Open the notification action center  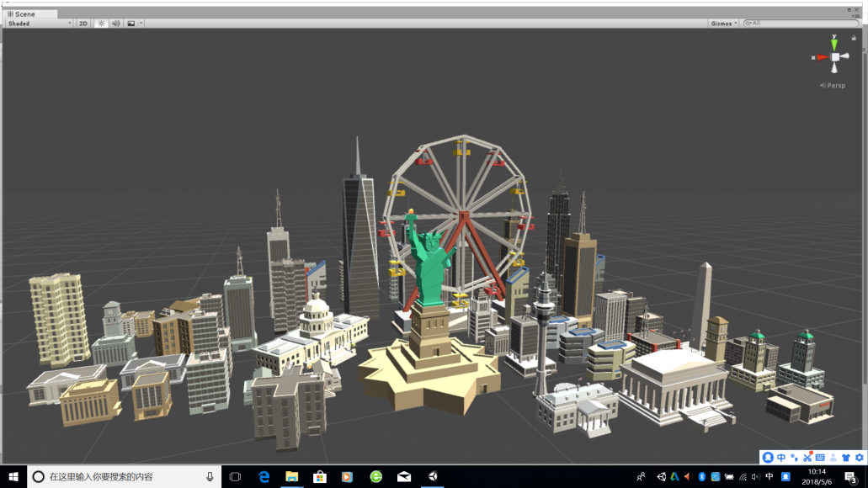(x=850, y=476)
